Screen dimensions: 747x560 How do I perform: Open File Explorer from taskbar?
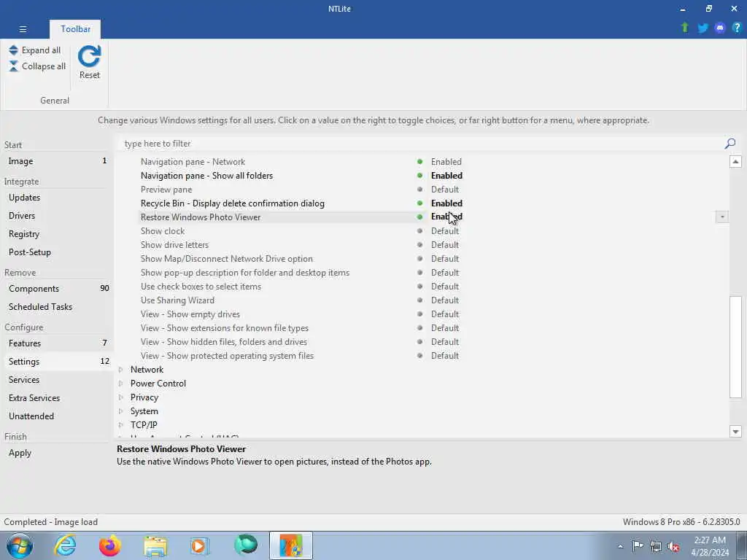[156, 546]
